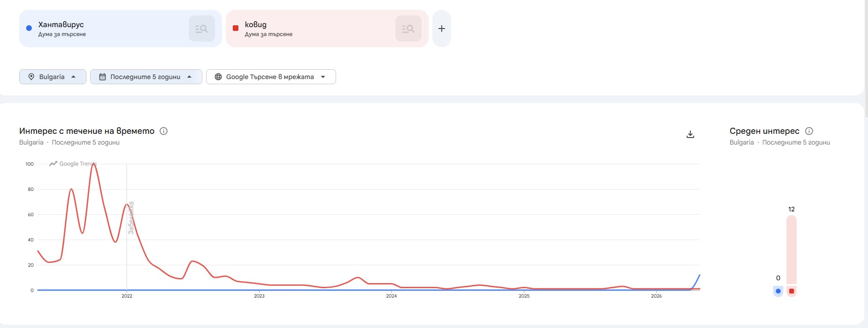
Task: Click the location pin icon in Bulgaria filter
Action: point(31,77)
